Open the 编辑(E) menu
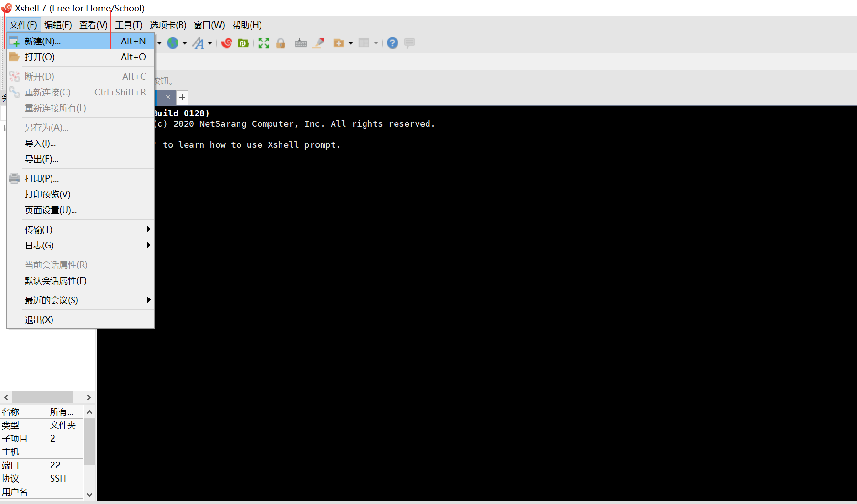This screenshot has width=857, height=504. (x=58, y=25)
